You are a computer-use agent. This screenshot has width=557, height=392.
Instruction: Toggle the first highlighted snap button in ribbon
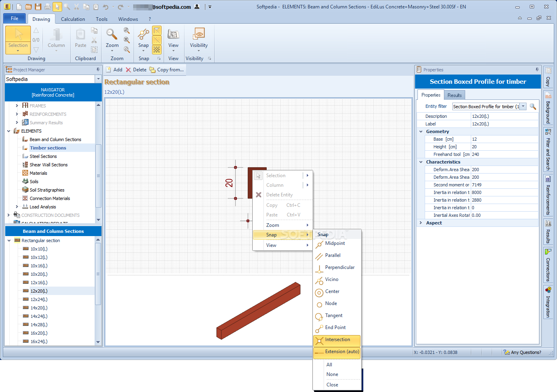click(x=157, y=30)
